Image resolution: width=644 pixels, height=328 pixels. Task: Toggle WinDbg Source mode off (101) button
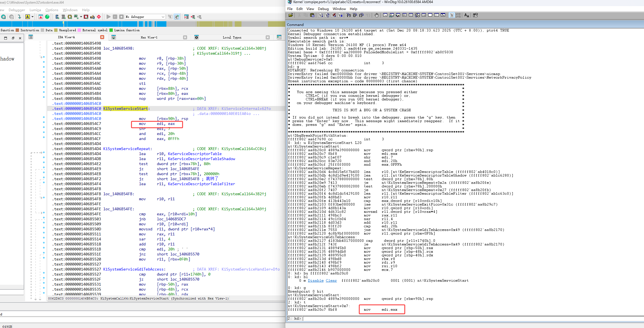pyautogui.click(x=458, y=15)
